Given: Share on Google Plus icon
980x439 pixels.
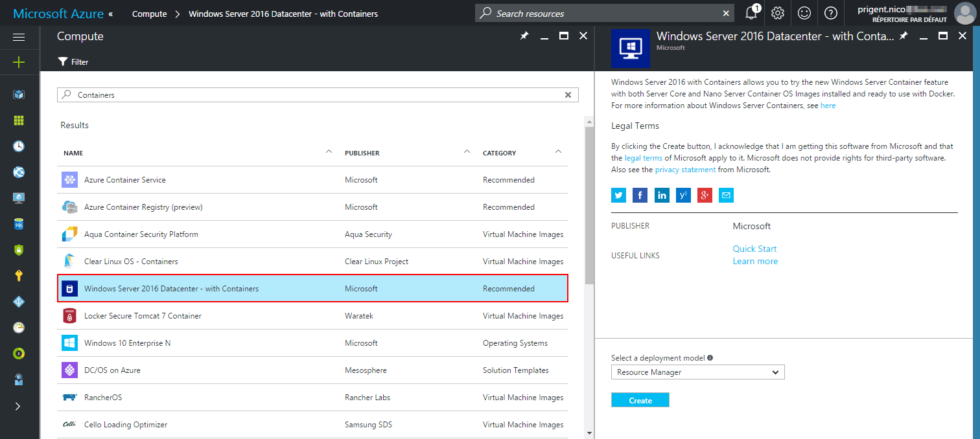Looking at the screenshot, I should (x=705, y=195).
